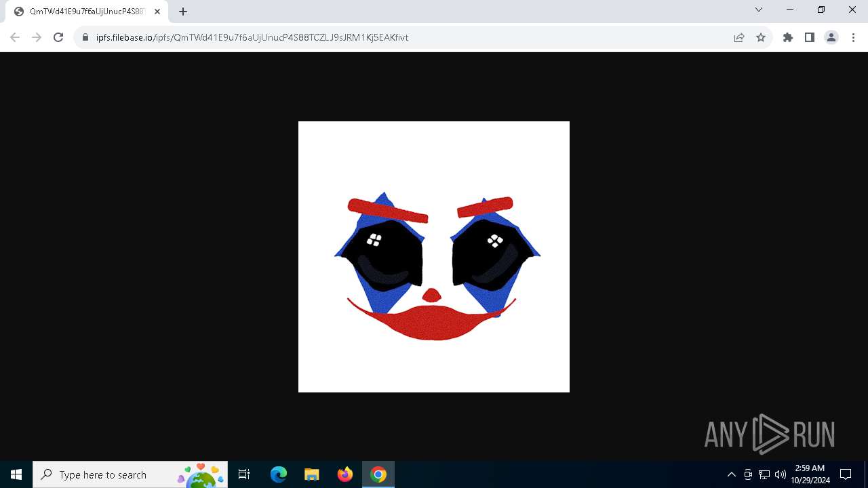This screenshot has height=488, width=868.
Task: Launch Firefox from the taskbar
Action: [345, 474]
